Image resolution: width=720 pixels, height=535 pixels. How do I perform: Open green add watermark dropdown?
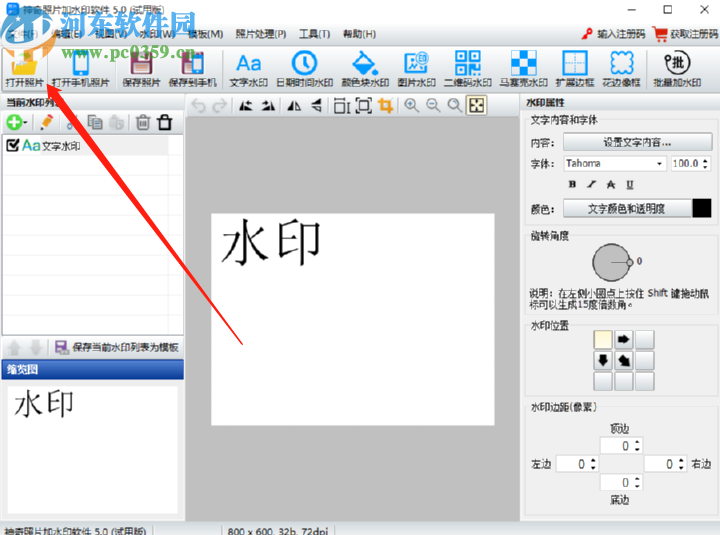17,122
